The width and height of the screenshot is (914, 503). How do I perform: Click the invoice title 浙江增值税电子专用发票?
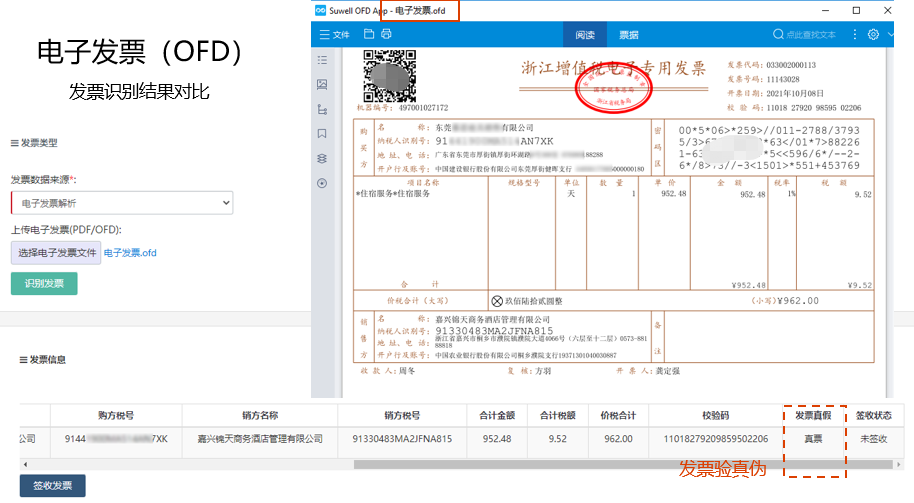pos(613,69)
